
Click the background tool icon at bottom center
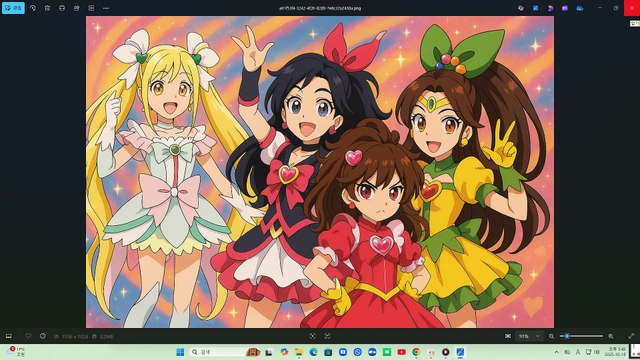coord(327,336)
